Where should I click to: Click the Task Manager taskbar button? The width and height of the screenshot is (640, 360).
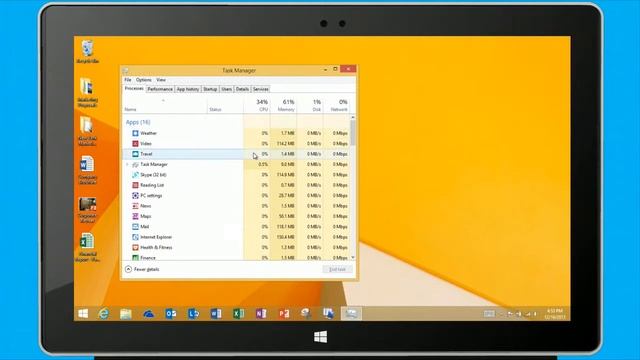pos(351,313)
